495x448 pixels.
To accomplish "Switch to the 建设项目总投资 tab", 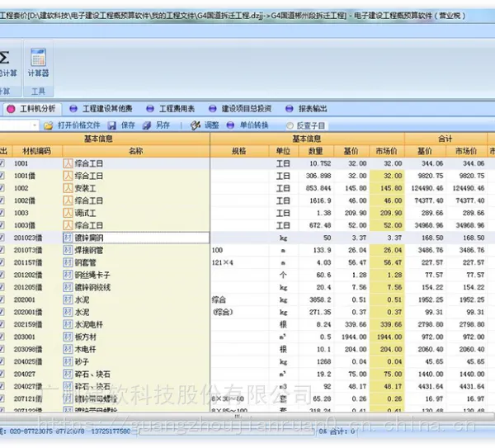I will (x=240, y=109).
